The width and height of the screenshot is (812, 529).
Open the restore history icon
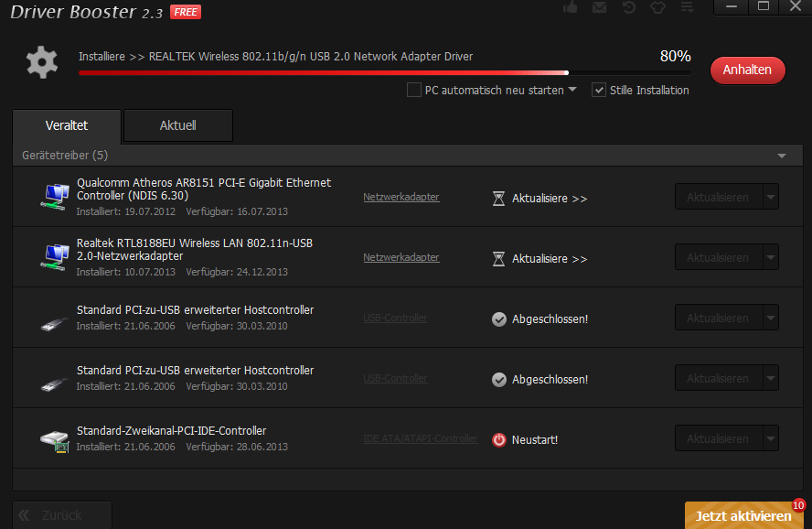tap(629, 7)
